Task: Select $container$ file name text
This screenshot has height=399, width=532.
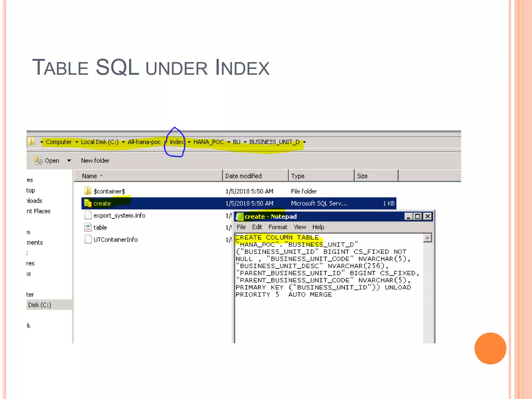Action: click(109, 191)
